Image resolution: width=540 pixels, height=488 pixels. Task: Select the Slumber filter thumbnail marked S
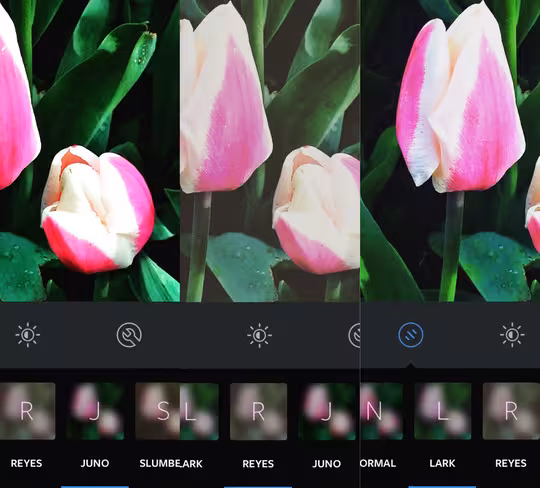[158, 411]
